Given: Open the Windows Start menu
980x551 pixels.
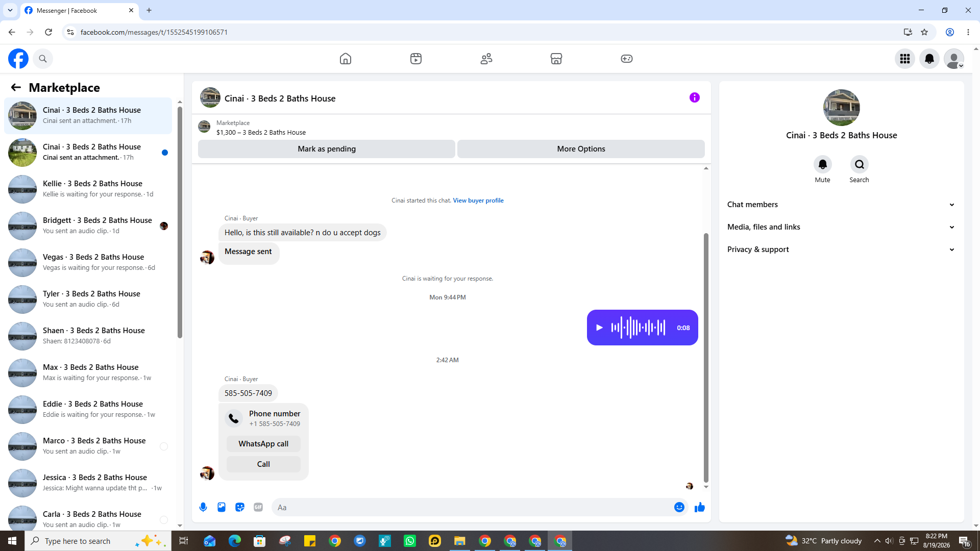Looking at the screenshot, I should (12, 541).
